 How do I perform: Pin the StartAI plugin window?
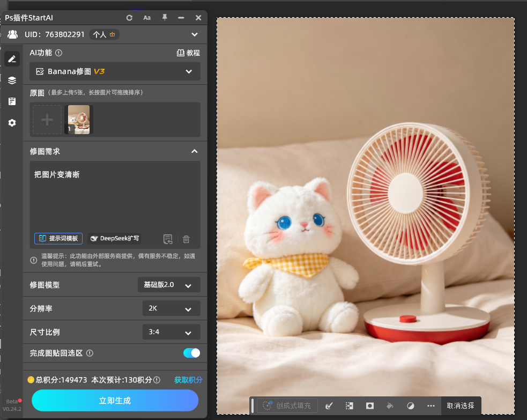pos(165,18)
